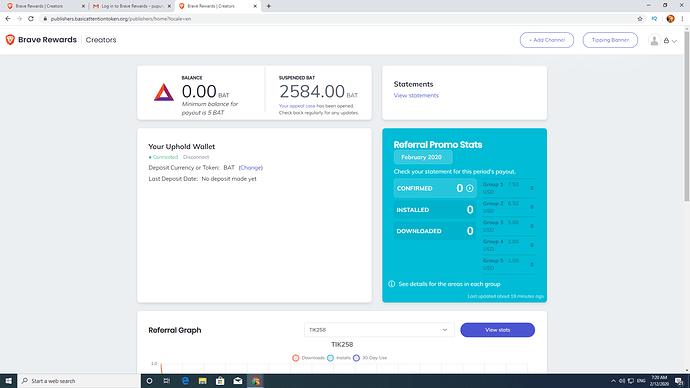The image size is (690, 388).
Task: Open a new browser tab
Action: click(268, 6)
